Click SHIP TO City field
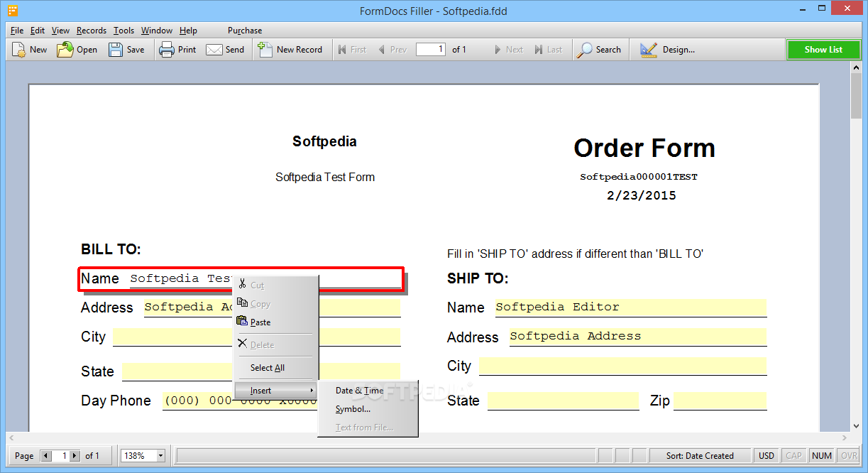This screenshot has height=473, width=868. click(x=622, y=366)
